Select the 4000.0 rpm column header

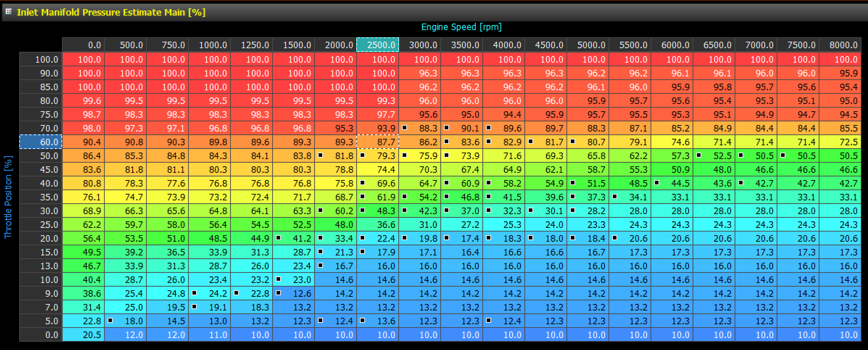504,45
